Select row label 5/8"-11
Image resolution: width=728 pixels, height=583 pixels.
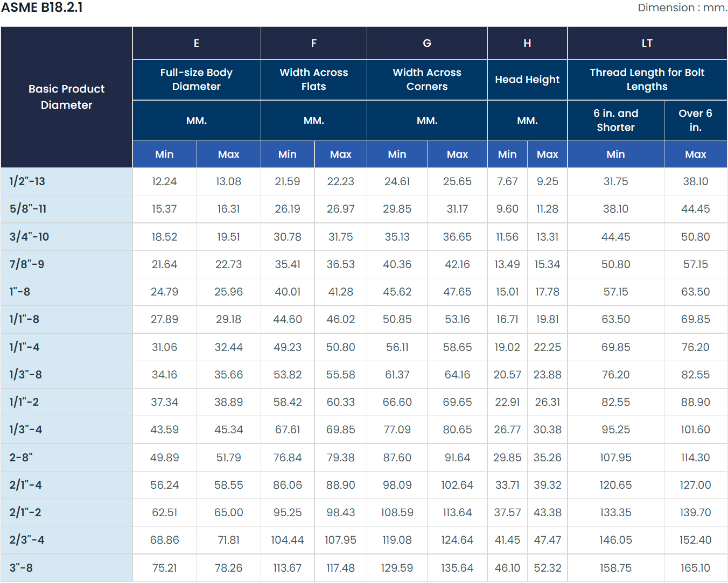(28, 209)
